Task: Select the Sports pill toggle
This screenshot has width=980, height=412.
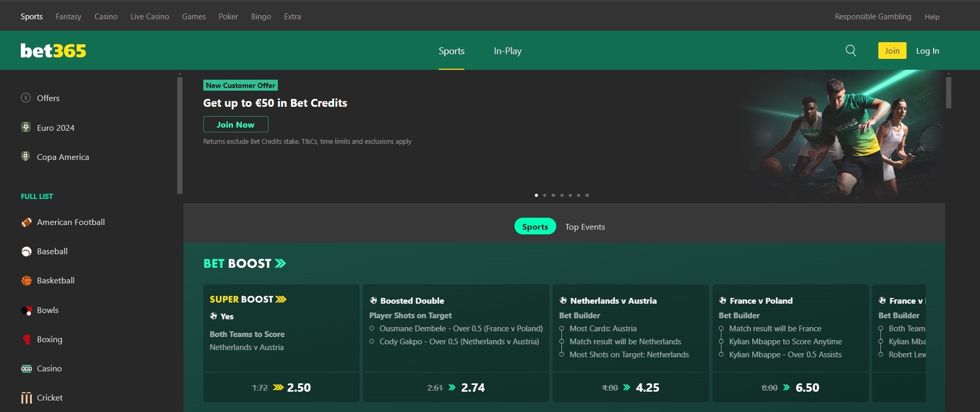Action: [x=535, y=227]
